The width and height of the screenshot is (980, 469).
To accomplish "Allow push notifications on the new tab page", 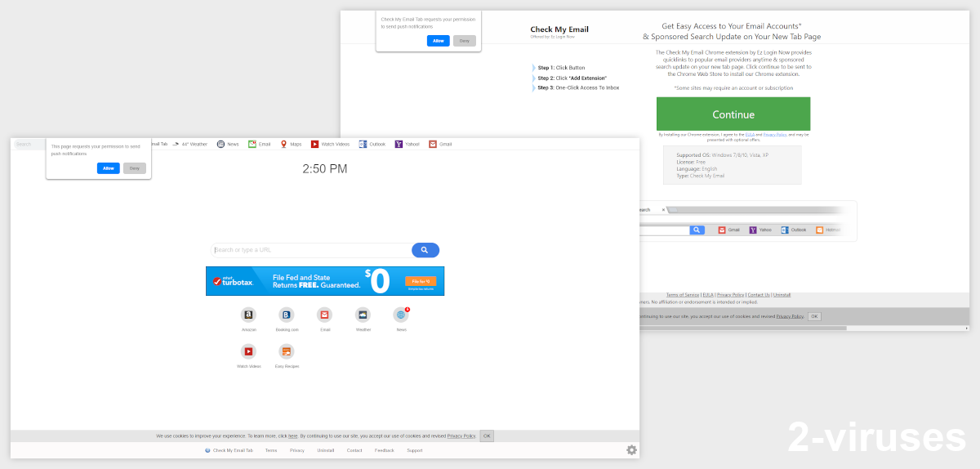I will point(109,168).
